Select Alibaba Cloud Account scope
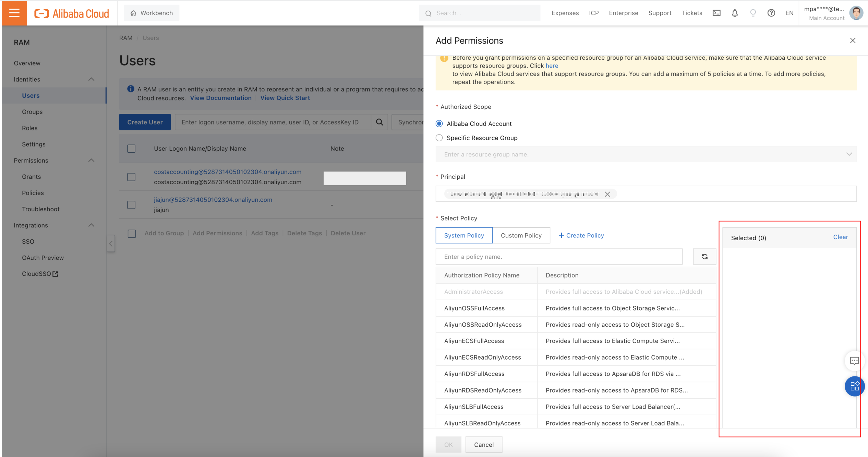The image size is (868, 457). 439,124
